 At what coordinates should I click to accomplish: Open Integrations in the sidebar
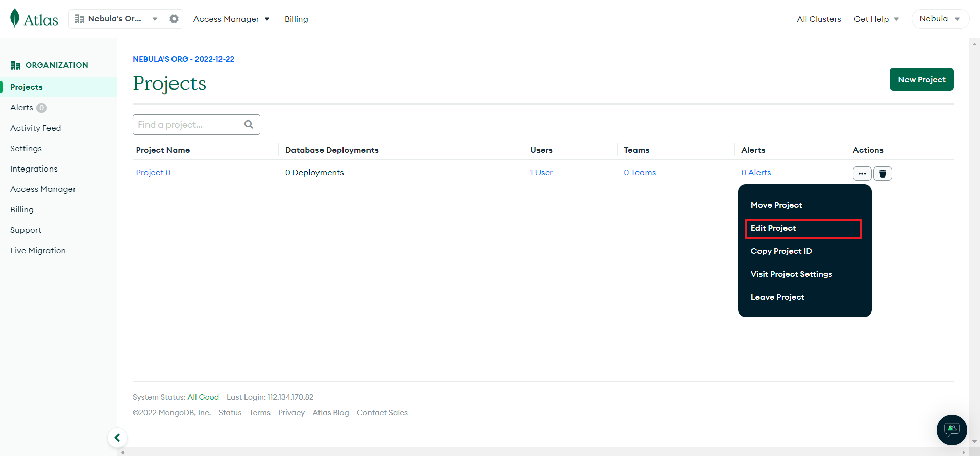(34, 169)
